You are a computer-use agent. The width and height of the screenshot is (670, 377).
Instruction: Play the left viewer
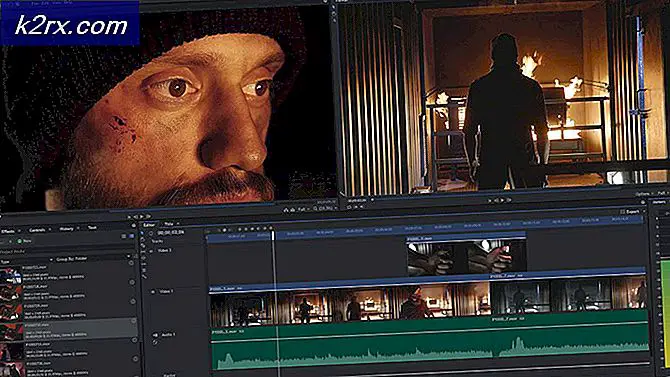tap(141, 217)
